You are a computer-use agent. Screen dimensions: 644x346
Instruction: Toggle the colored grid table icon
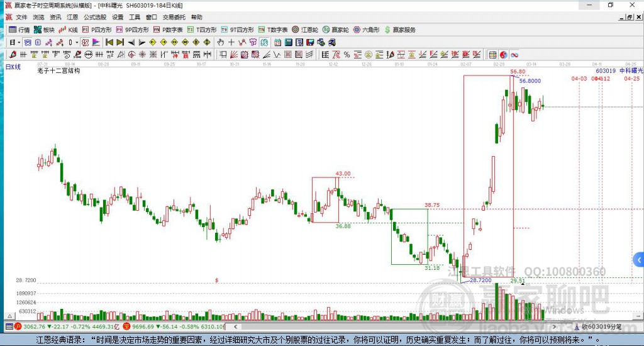[x=492, y=55]
